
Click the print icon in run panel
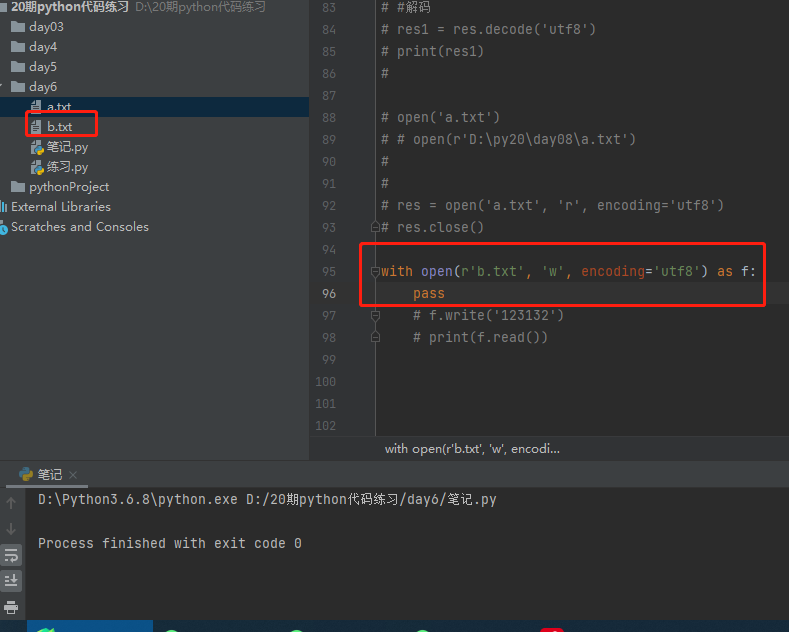tap(11, 607)
